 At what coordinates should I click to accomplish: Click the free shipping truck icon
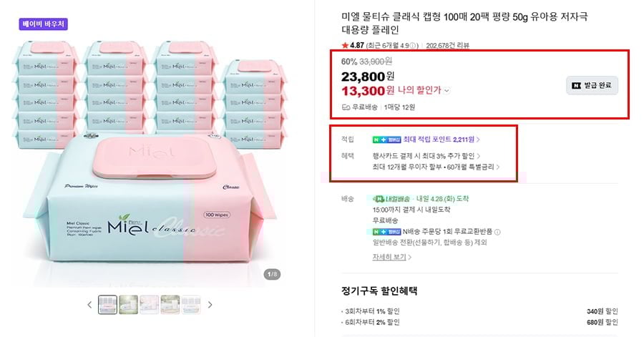346,107
